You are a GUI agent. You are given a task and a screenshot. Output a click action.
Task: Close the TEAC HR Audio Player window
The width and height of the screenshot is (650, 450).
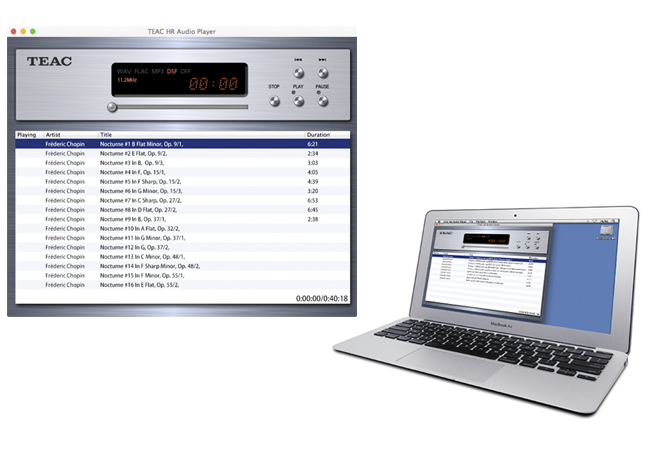(x=13, y=31)
